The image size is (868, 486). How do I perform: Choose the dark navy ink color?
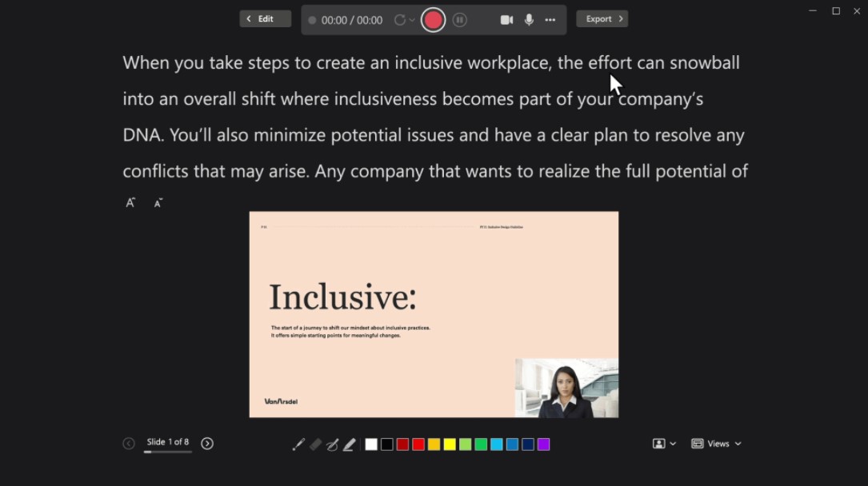[x=528, y=444]
